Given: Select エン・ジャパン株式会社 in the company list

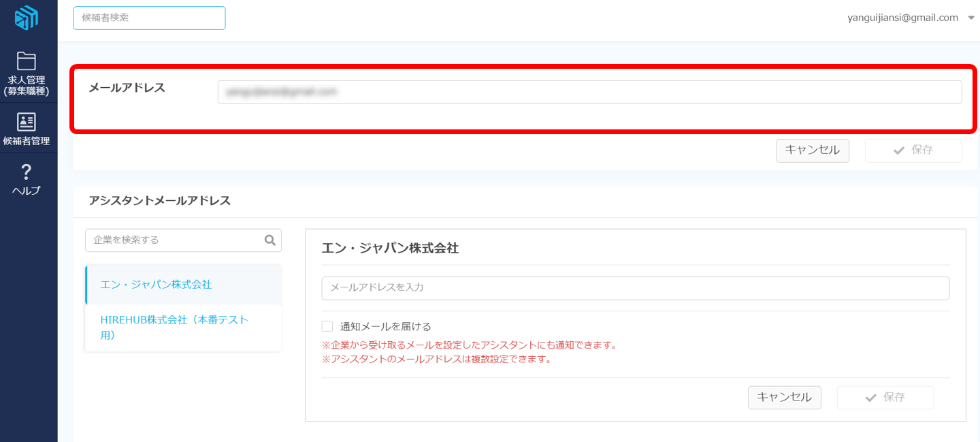Looking at the screenshot, I should [x=156, y=285].
